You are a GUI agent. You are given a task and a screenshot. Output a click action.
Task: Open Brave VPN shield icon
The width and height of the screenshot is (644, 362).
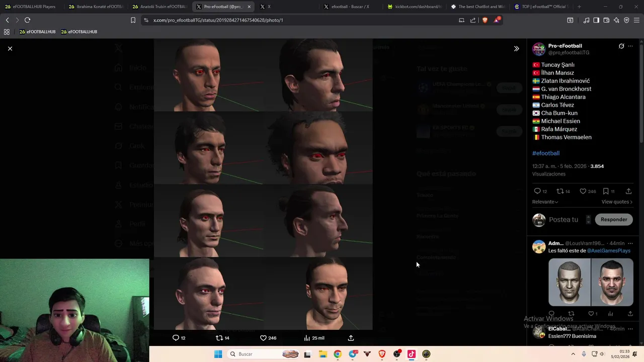[626, 20]
